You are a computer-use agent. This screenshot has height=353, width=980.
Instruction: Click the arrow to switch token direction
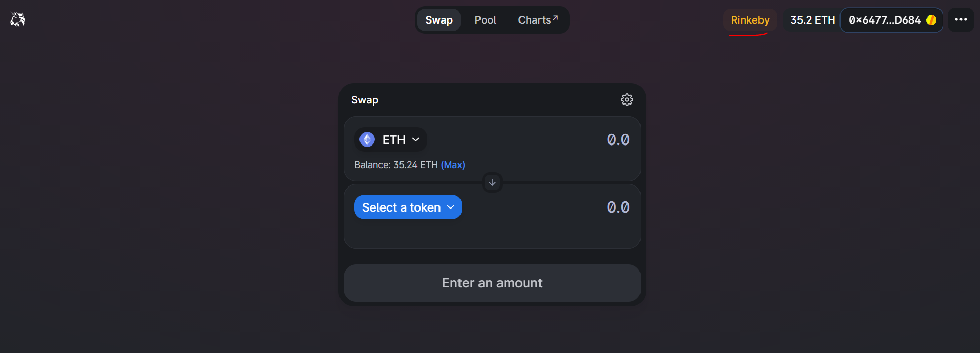coord(492,182)
